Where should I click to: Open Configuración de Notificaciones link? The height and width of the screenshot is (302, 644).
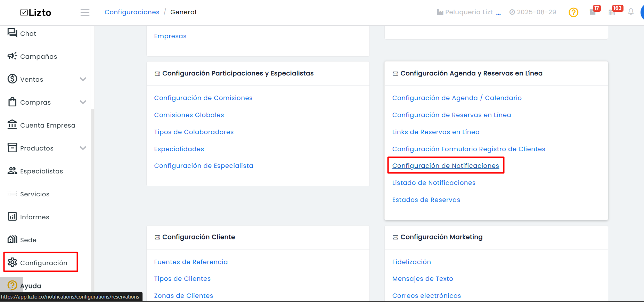(446, 166)
